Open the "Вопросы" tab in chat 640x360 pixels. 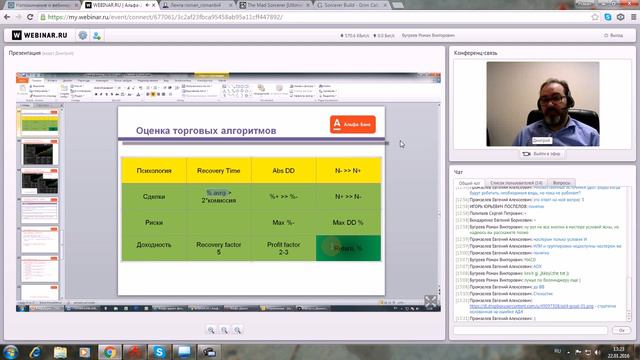point(561,183)
